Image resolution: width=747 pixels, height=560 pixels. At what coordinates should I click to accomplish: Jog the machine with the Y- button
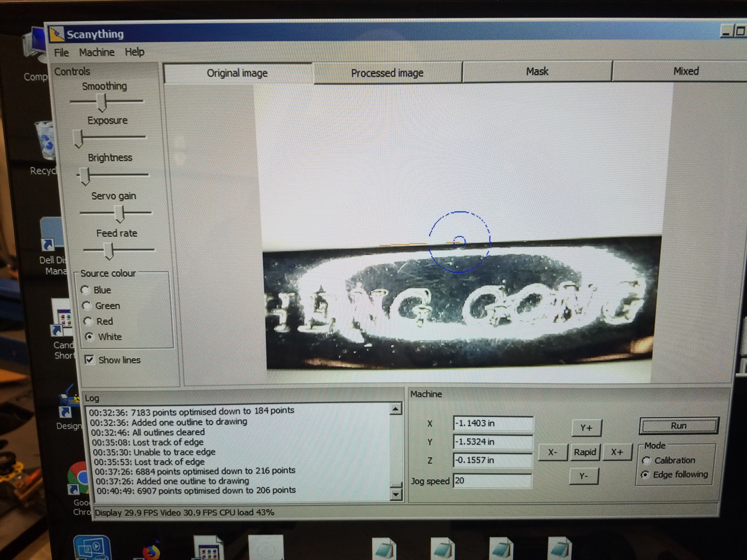[584, 476]
